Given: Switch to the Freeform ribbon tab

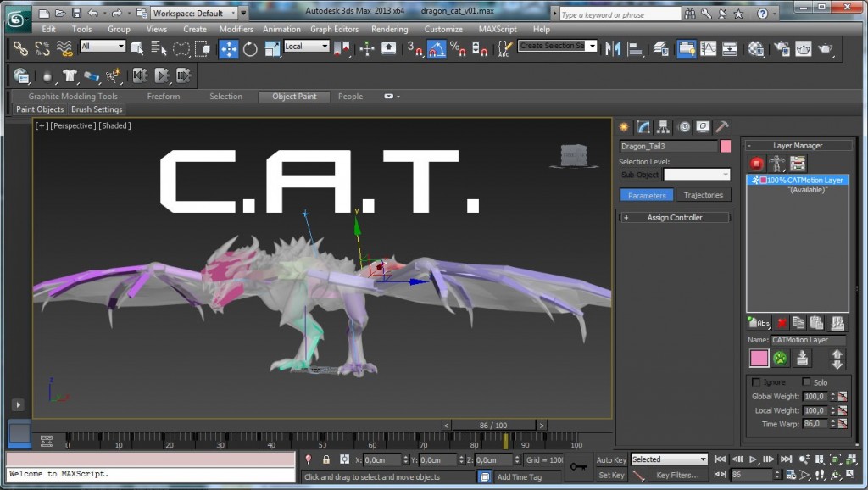Looking at the screenshot, I should point(164,97).
